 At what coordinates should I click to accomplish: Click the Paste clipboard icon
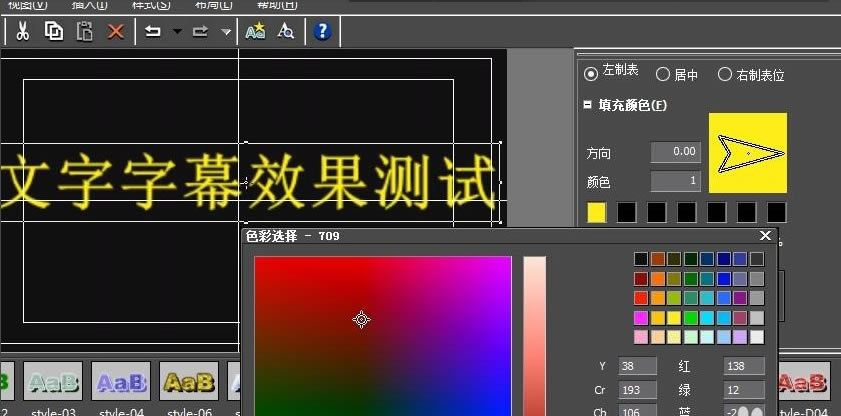tap(85, 31)
